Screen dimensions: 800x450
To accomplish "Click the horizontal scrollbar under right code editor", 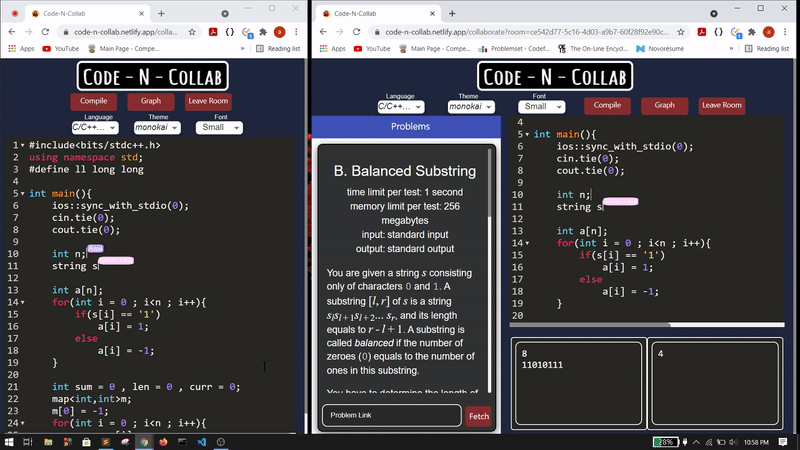I will (x=647, y=324).
